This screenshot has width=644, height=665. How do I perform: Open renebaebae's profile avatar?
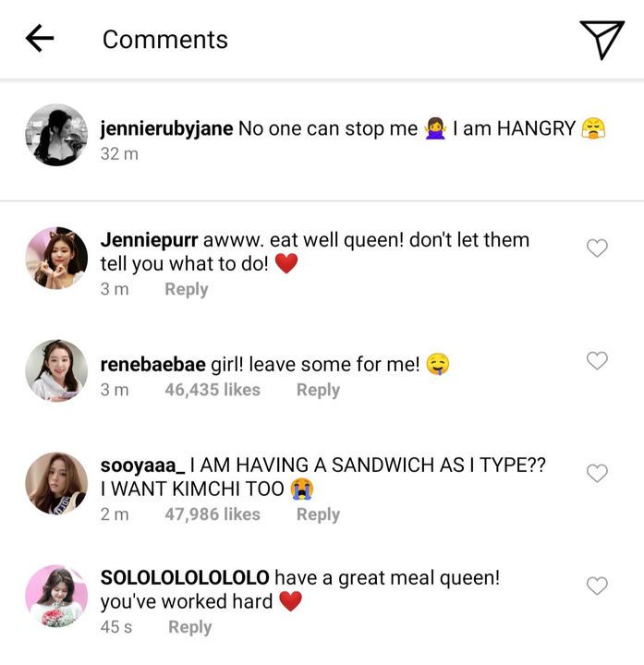(x=56, y=370)
